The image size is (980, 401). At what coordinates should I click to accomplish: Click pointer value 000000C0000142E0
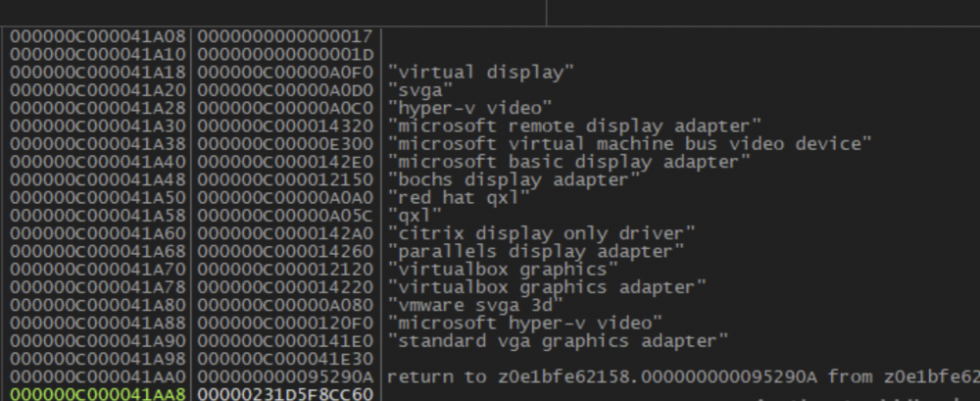(x=285, y=162)
